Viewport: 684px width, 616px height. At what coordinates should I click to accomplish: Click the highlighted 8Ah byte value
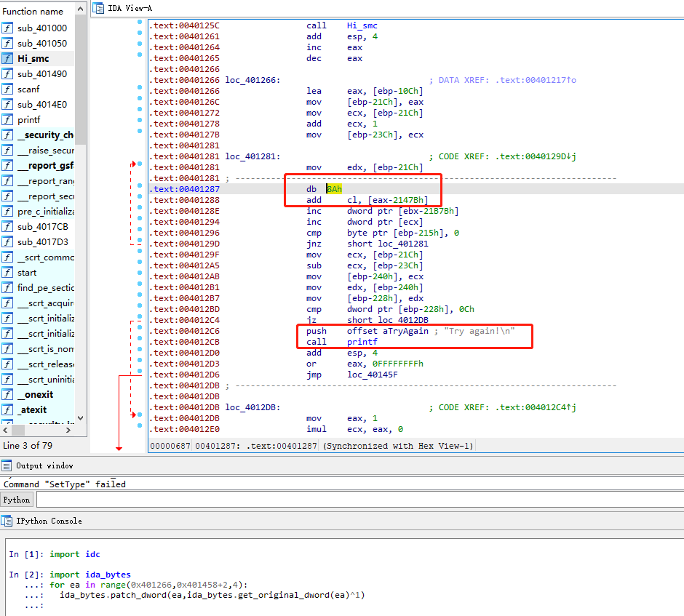334,189
